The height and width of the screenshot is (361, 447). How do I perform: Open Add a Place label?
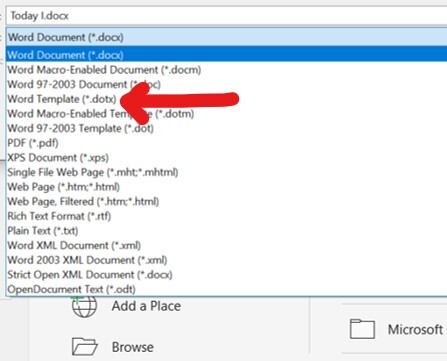point(146,306)
